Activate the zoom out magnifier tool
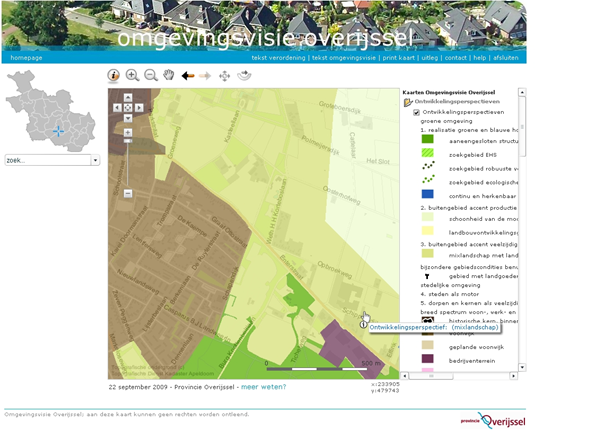605x431 pixels. tap(150, 75)
